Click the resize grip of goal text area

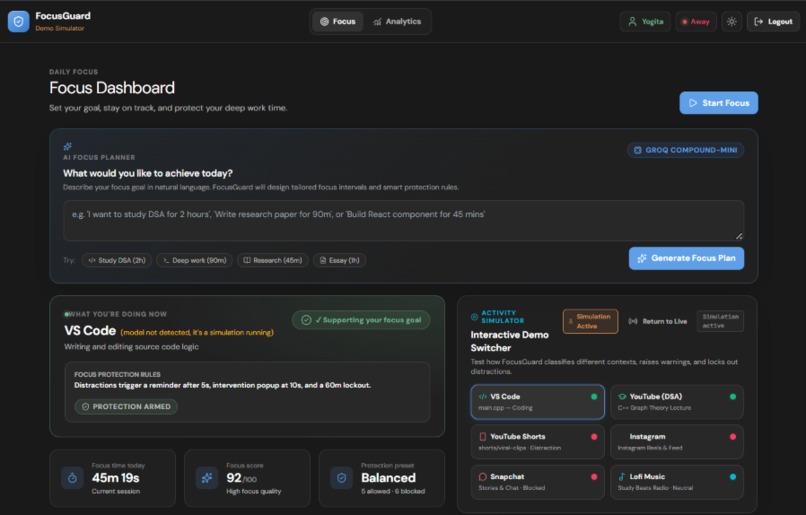739,236
